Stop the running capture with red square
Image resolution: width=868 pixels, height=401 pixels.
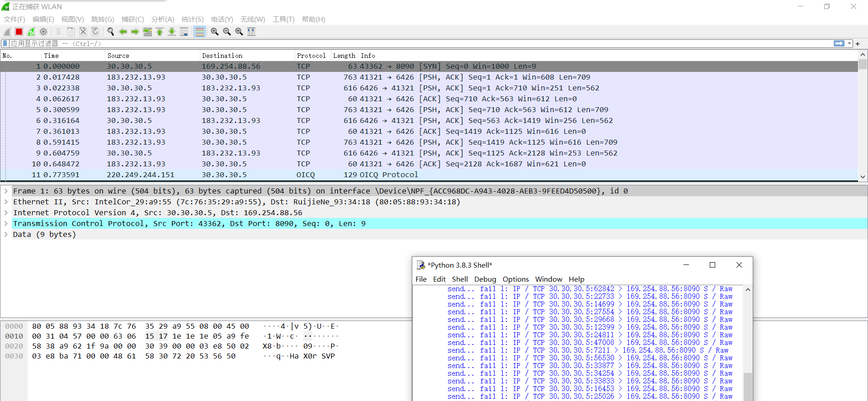coord(19,32)
